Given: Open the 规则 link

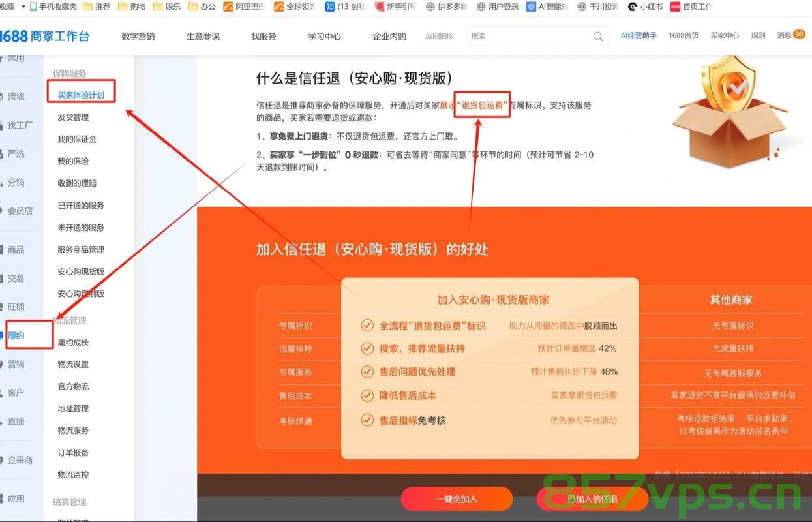Looking at the screenshot, I should coord(758,36).
